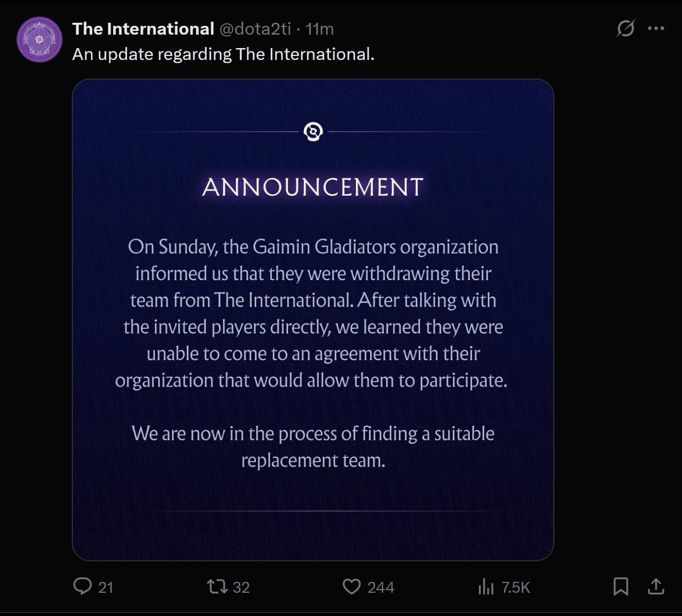
Task: Click the reply speech bubble icon
Action: [x=83, y=586]
